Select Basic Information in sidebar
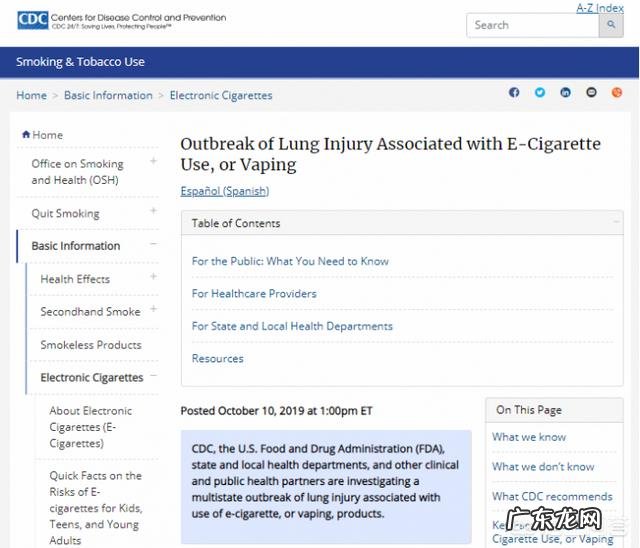Screen dimensions: 640x548 [76, 246]
